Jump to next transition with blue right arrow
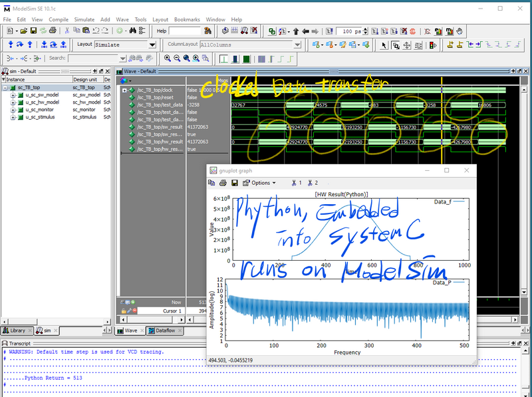Image resolution: width=532 pixels, height=397 pixels. pyautogui.click(x=479, y=45)
